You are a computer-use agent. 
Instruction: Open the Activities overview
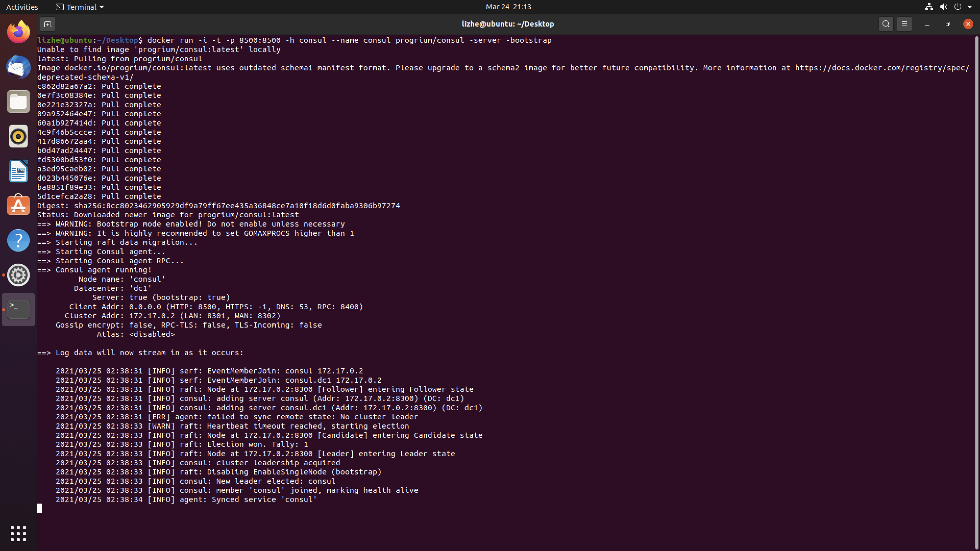[22, 6]
